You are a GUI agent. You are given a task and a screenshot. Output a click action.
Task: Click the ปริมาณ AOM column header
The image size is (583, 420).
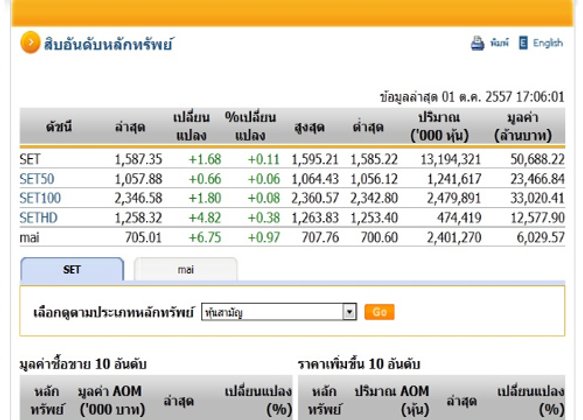coord(392,401)
